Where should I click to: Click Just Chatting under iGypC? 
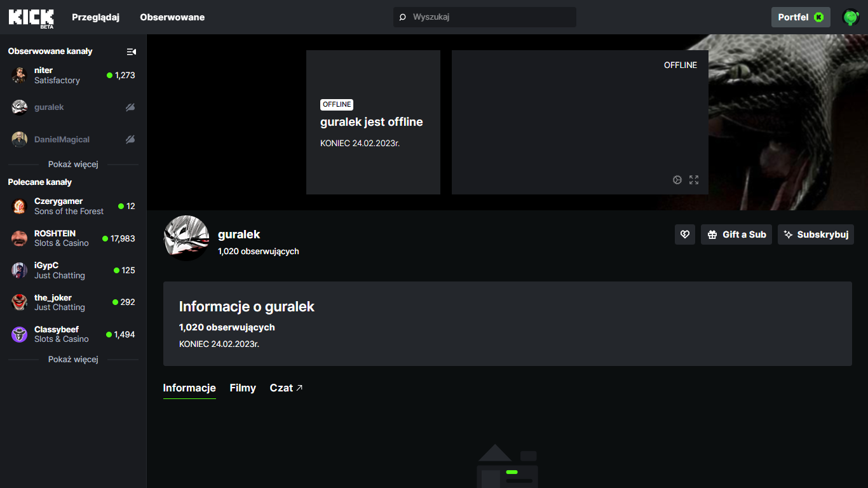pos(60,276)
